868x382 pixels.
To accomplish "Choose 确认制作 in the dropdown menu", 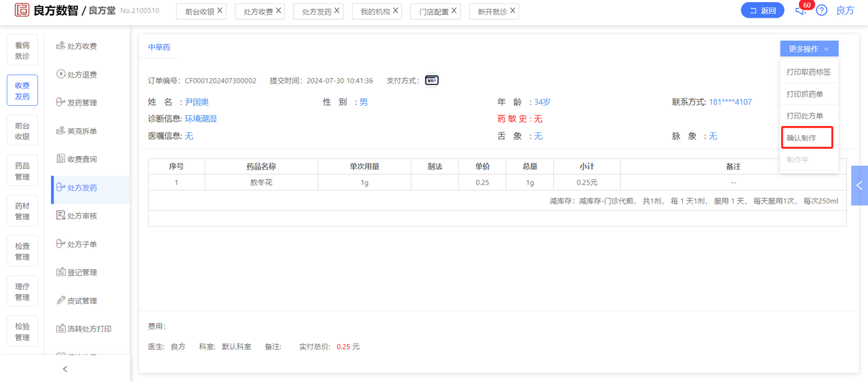I will (806, 138).
